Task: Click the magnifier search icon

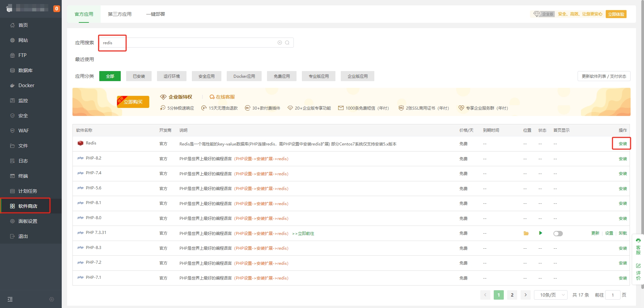Action: click(287, 43)
